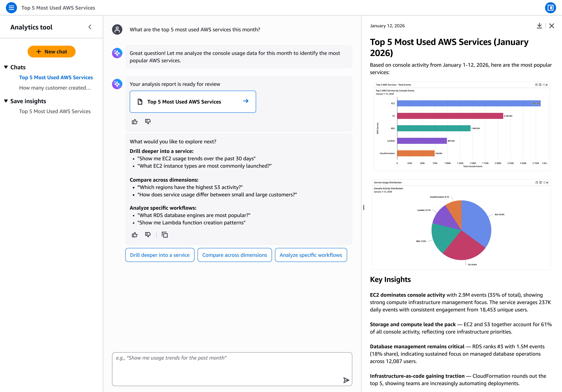Click 'How does service usage differ' suggestion text

pos(217,195)
